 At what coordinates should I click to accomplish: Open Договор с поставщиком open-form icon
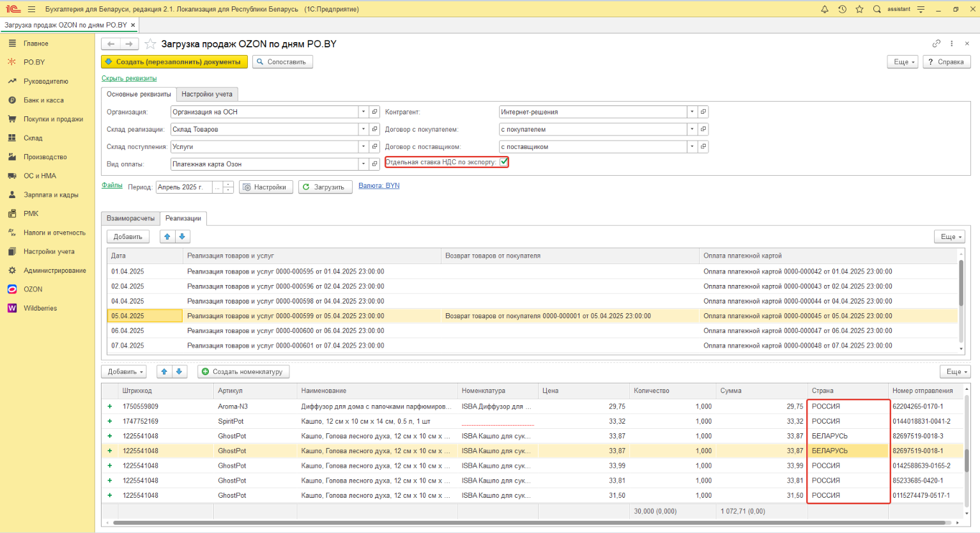pyautogui.click(x=703, y=146)
